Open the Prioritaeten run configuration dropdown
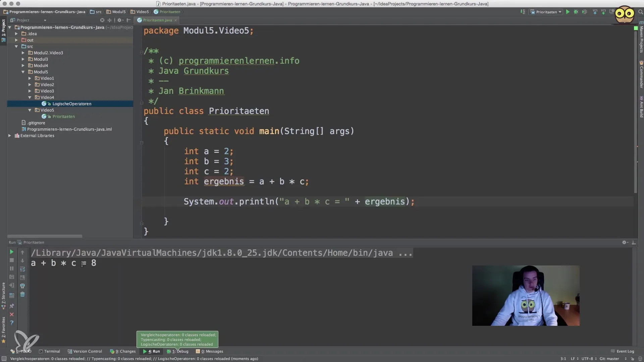The height and width of the screenshot is (362, 644). (x=546, y=12)
